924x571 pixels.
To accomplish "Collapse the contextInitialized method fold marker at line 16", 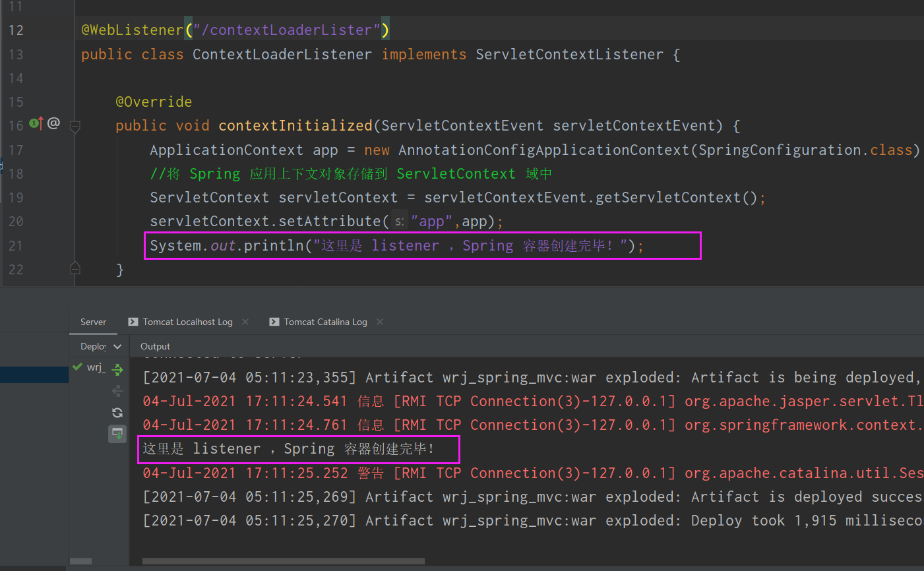I will pos(75,126).
